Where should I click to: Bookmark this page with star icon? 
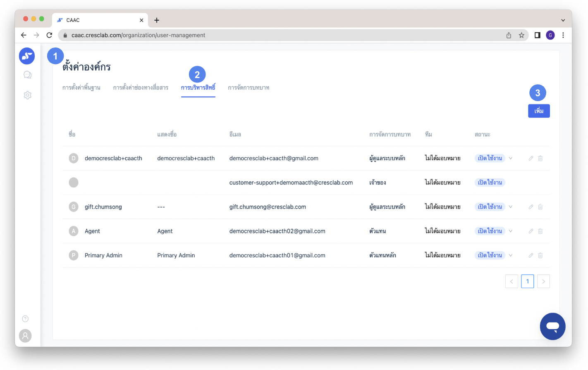(x=521, y=35)
